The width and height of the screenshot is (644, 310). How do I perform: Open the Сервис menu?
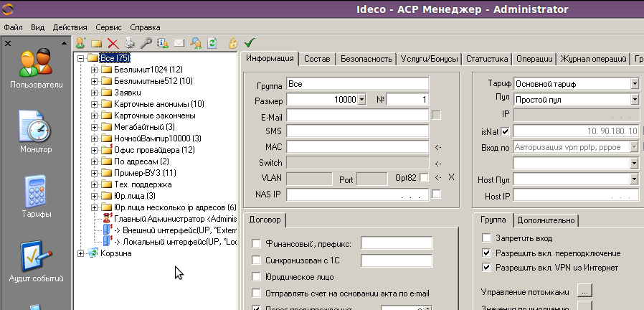coord(108,27)
